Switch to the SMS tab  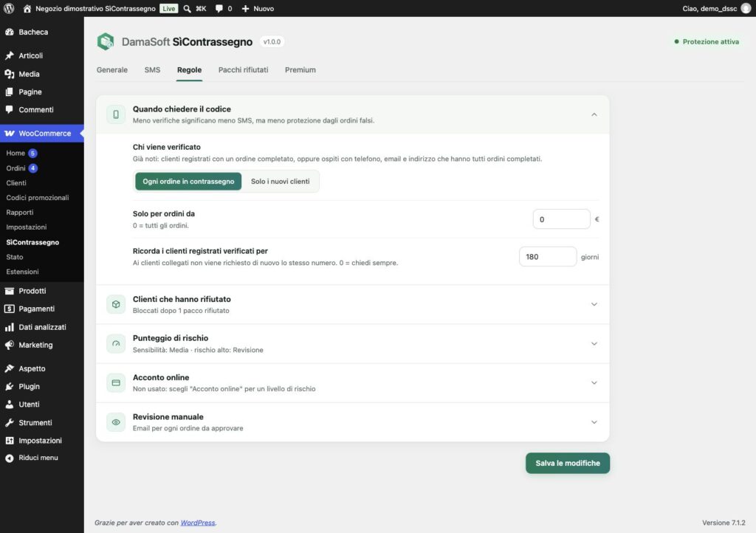[x=152, y=70]
